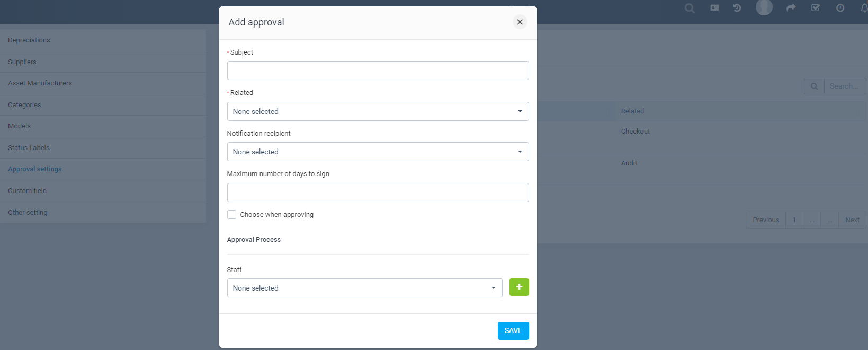Go to Approval settings in sidebar
Viewport: 868px width, 350px height.
(35, 169)
